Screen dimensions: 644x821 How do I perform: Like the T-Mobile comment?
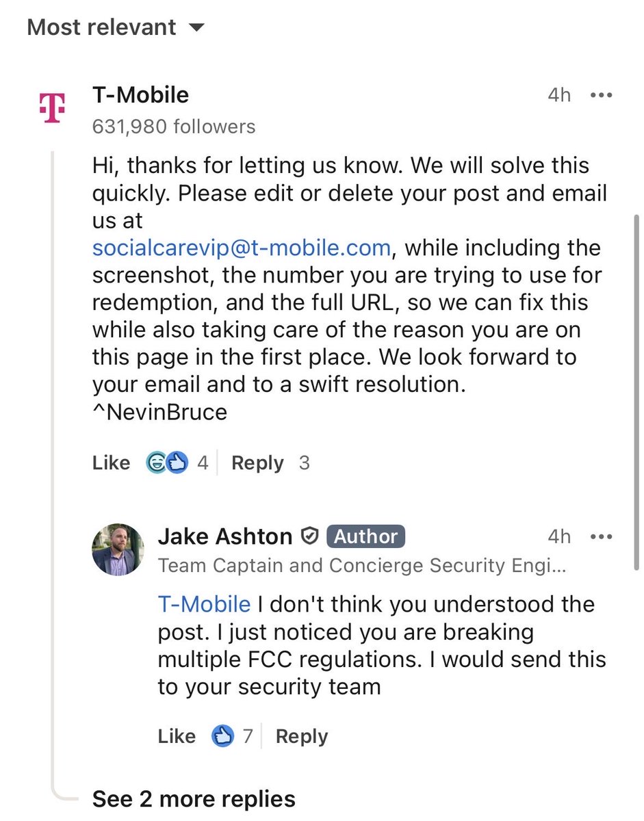coord(111,463)
